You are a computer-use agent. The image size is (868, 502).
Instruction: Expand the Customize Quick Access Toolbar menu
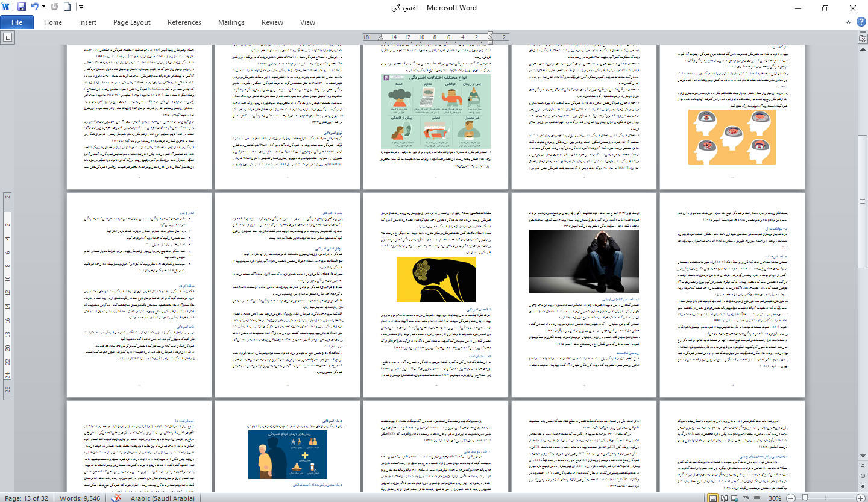point(81,8)
